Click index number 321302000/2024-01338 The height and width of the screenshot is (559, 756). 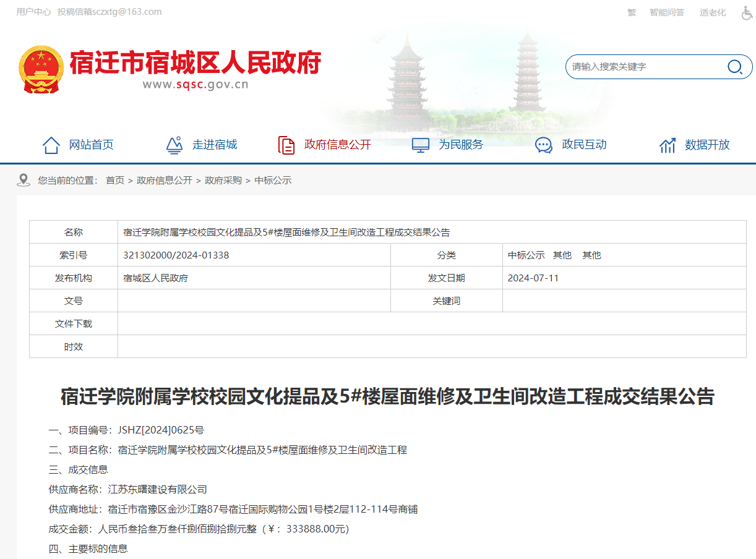[x=176, y=255]
